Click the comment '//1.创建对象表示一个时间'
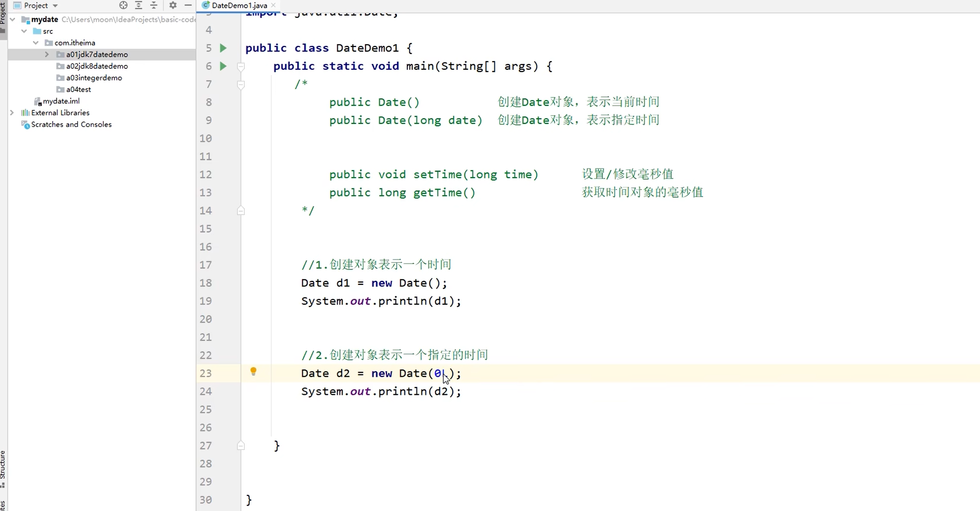Image resolution: width=980 pixels, height=511 pixels. (x=376, y=264)
